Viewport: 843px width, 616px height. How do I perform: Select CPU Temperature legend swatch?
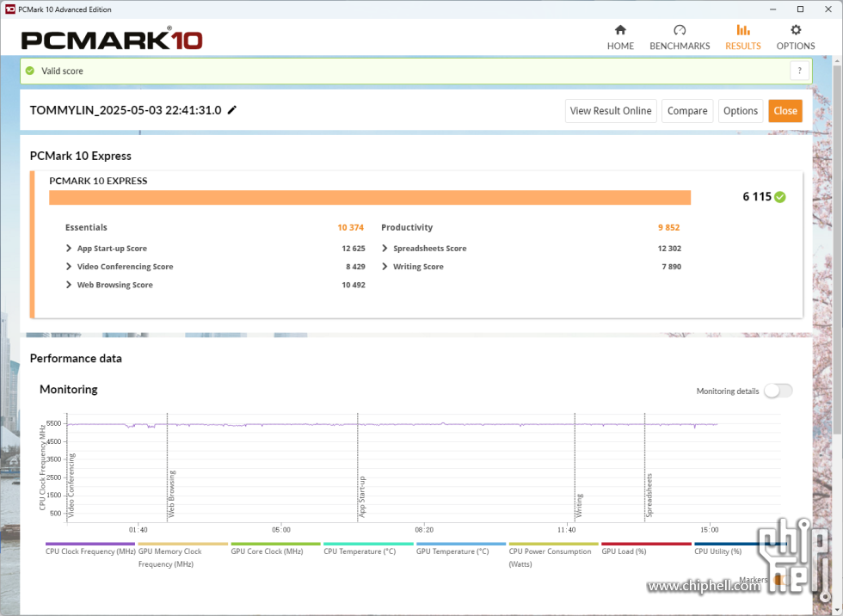tap(368, 544)
